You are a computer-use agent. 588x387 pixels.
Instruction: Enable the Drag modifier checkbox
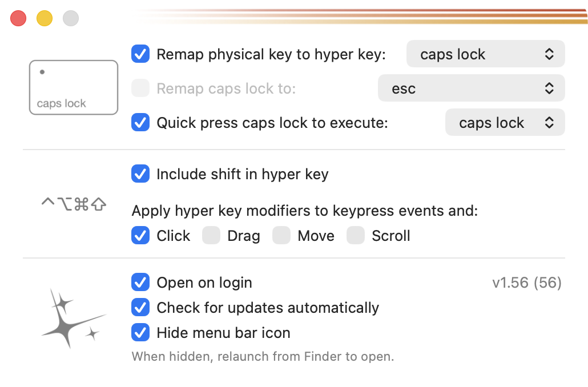[211, 236]
